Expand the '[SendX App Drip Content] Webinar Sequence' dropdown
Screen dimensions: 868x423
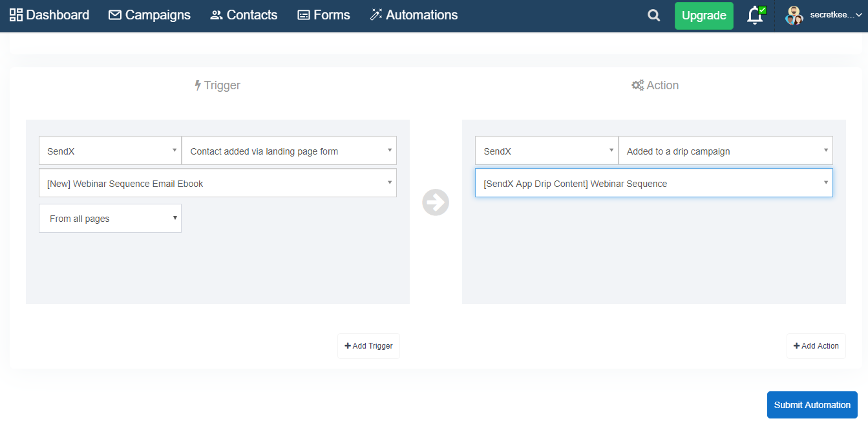click(654, 183)
